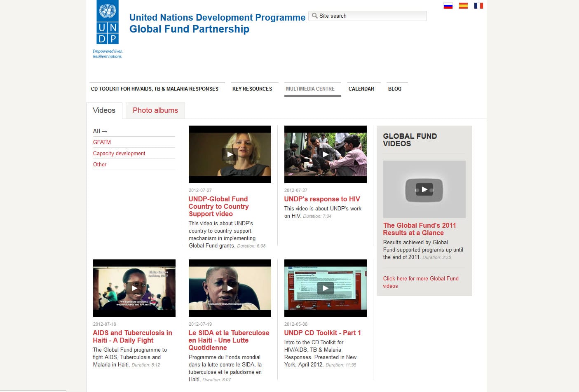The width and height of the screenshot is (579, 392).
Task: Click the Duration: 11:55 text
Action: 341,365
